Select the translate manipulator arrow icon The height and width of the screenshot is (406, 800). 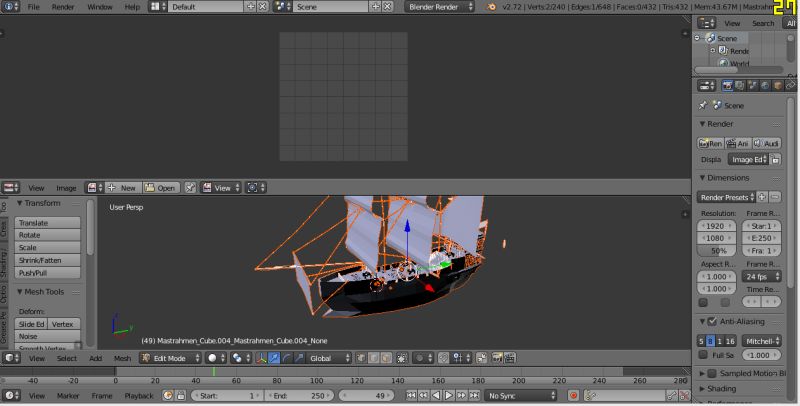(273, 358)
